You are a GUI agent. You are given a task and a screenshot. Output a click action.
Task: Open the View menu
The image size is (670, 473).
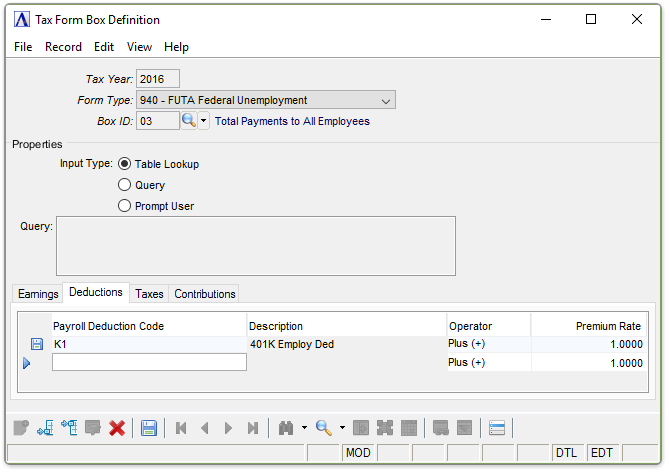click(139, 47)
